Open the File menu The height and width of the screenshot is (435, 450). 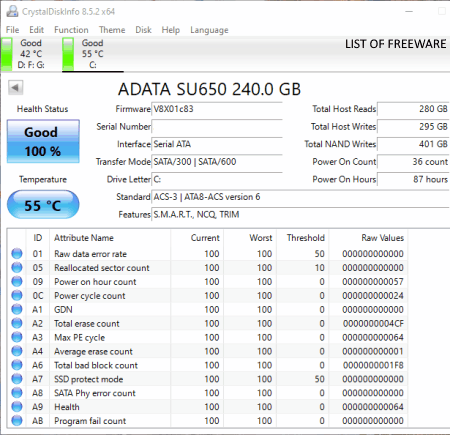(12, 30)
